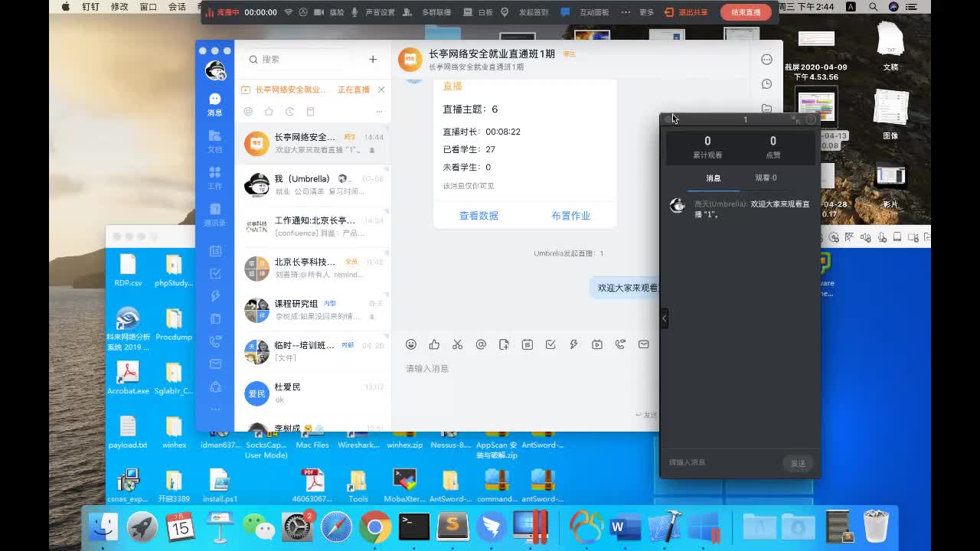980x551 pixels.
Task: Click the search box in DingTalk
Action: [302, 59]
